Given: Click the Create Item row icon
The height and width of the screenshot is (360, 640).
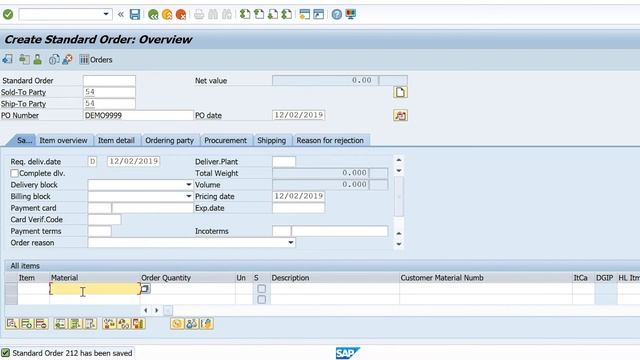Looking at the screenshot, I should pos(27,324).
